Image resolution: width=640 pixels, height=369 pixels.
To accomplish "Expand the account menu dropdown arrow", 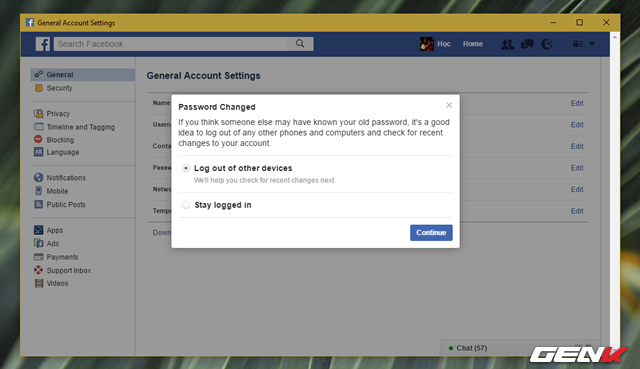I will coord(592,44).
